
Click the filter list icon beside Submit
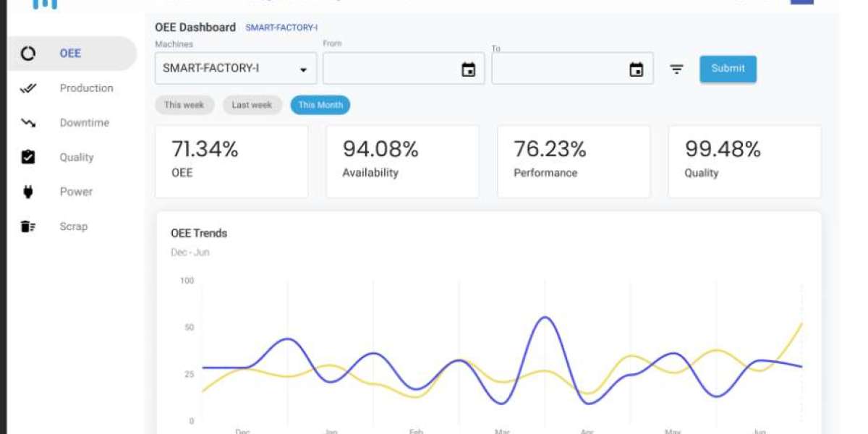point(676,69)
